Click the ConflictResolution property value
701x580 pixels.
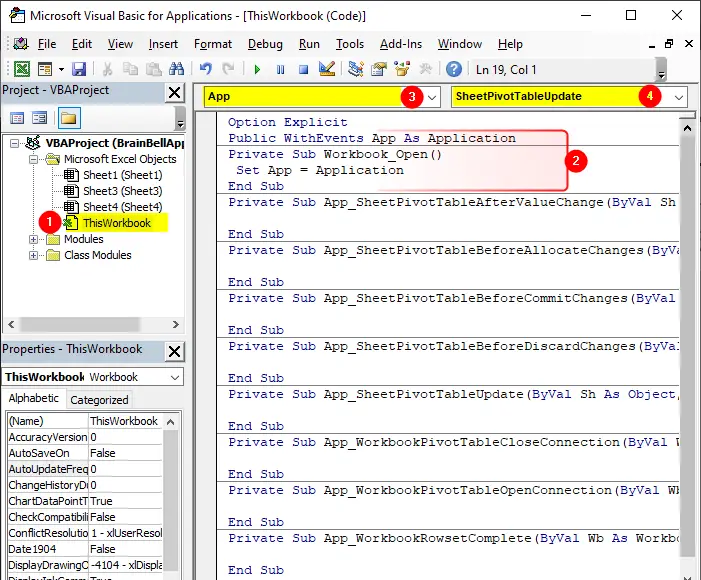click(x=126, y=533)
